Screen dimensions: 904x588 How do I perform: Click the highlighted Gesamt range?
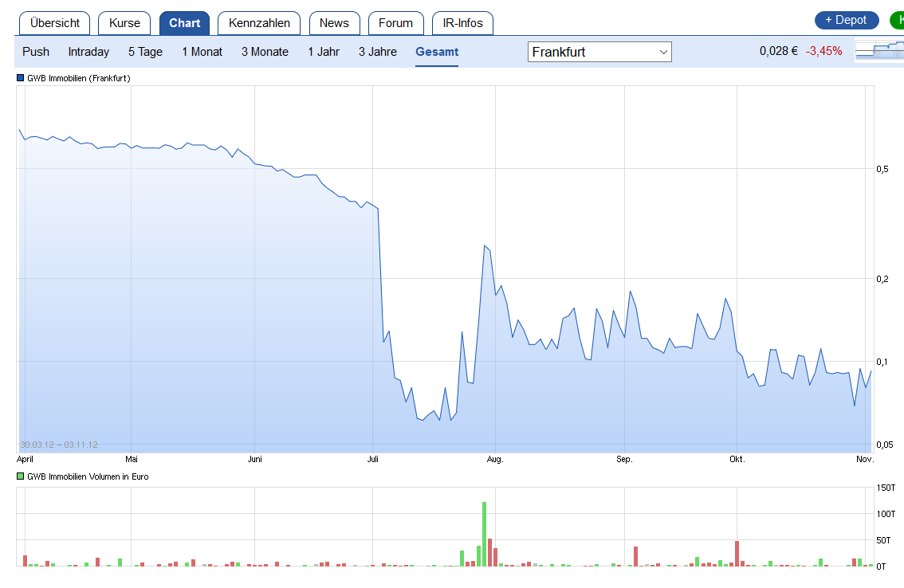tap(436, 51)
